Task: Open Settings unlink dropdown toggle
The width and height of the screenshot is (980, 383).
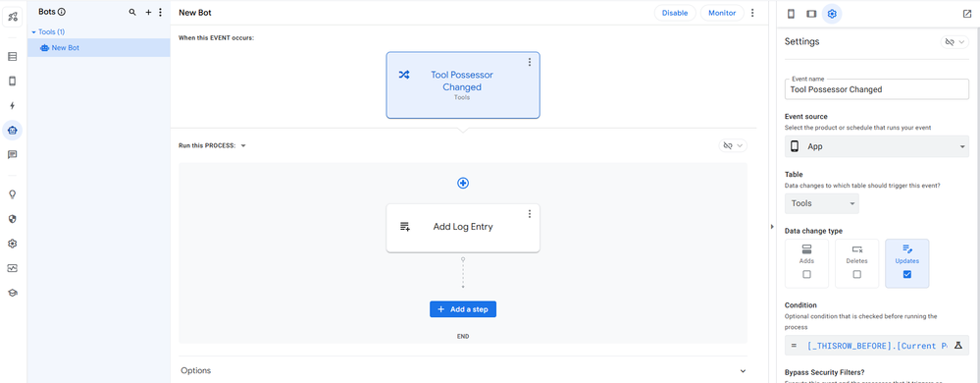Action: click(x=954, y=42)
